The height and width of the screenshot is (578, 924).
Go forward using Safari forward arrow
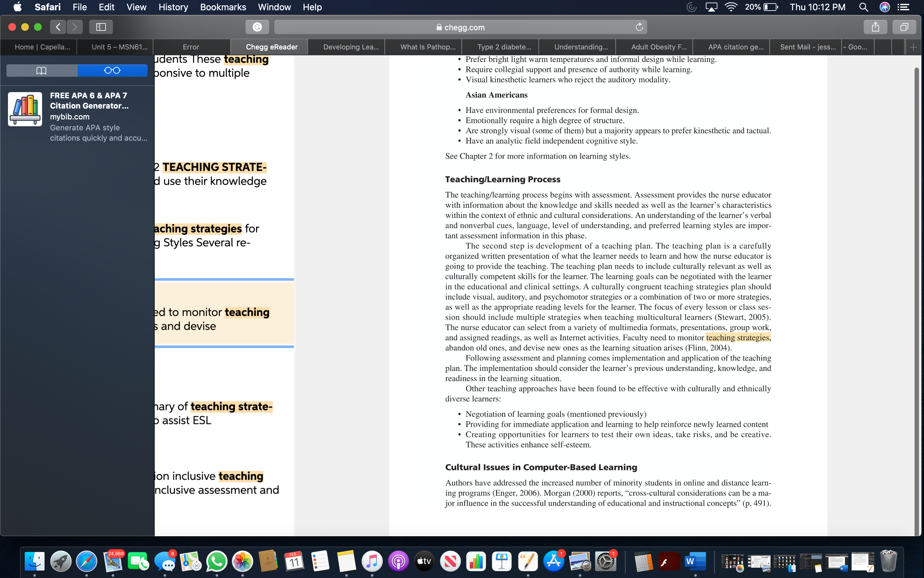(x=74, y=27)
